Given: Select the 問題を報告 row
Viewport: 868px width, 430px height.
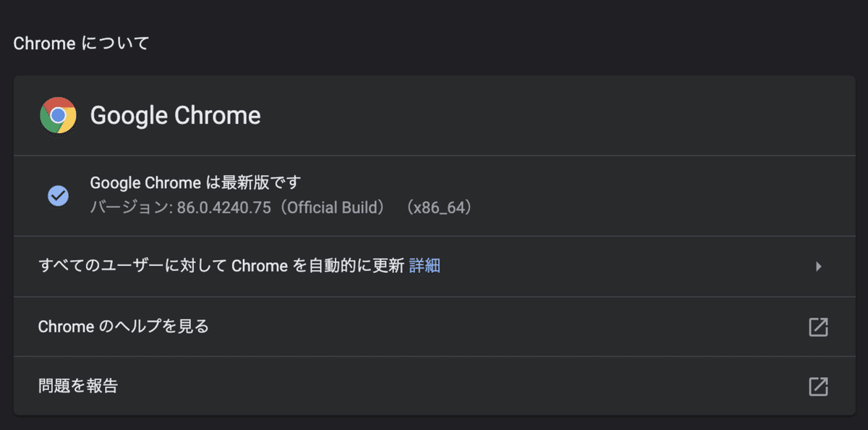Looking at the screenshot, I should click(x=434, y=386).
